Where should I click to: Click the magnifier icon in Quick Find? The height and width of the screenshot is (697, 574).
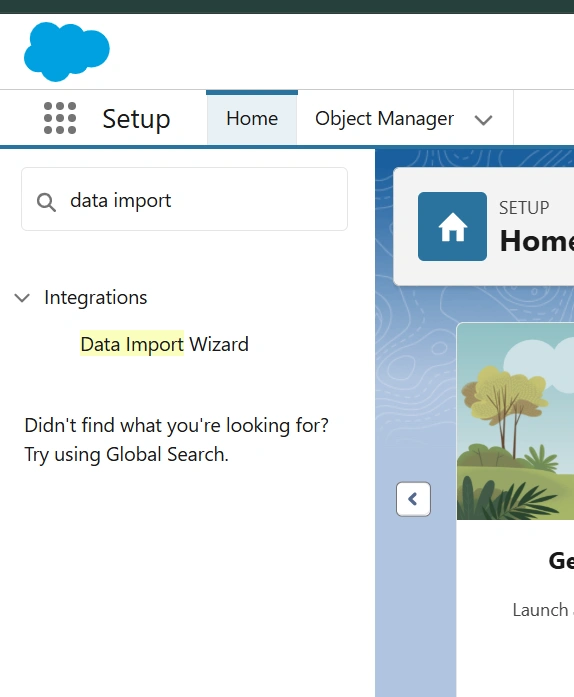point(46,202)
